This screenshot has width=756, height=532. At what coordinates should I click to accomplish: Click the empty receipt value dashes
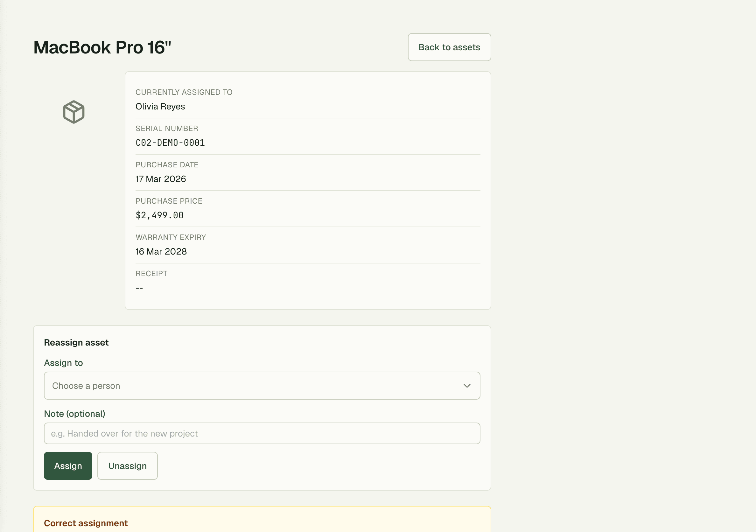click(x=139, y=288)
